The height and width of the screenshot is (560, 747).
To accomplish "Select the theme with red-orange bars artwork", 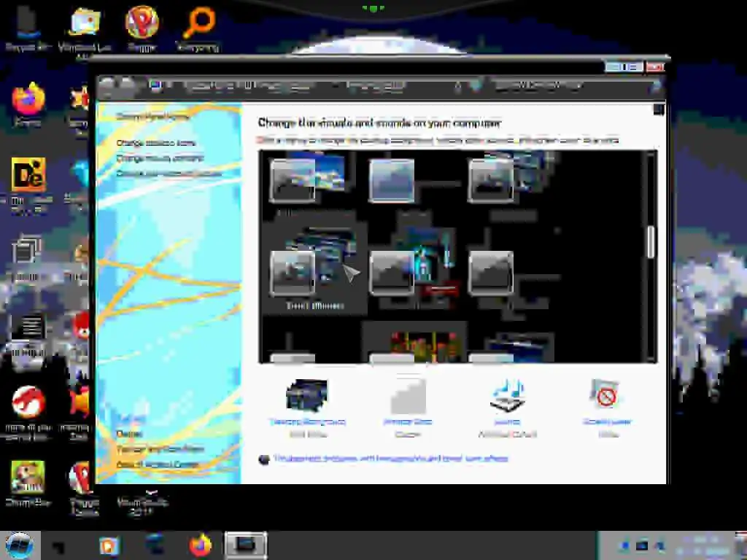I will pyautogui.click(x=414, y=342).
